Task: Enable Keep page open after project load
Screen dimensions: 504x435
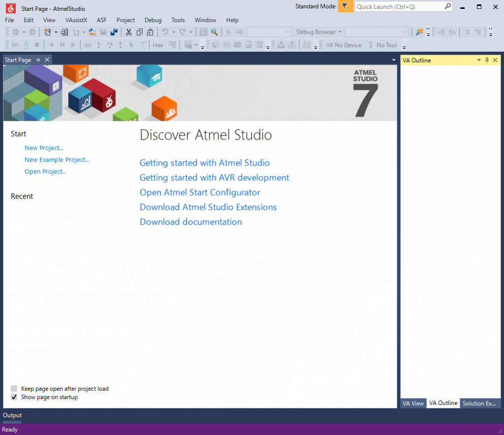Action: pos(14,388)
